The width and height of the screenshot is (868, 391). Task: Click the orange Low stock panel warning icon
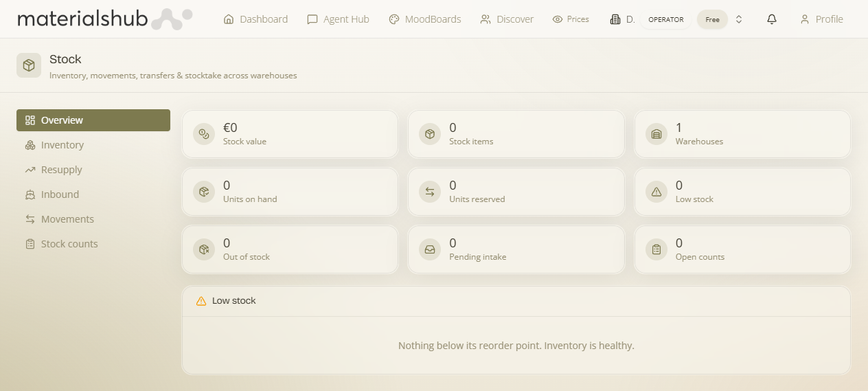201,301
